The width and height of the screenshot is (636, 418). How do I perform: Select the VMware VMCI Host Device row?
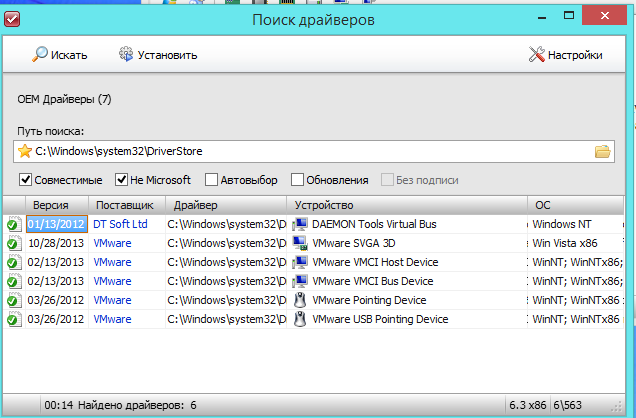[380, 262]
